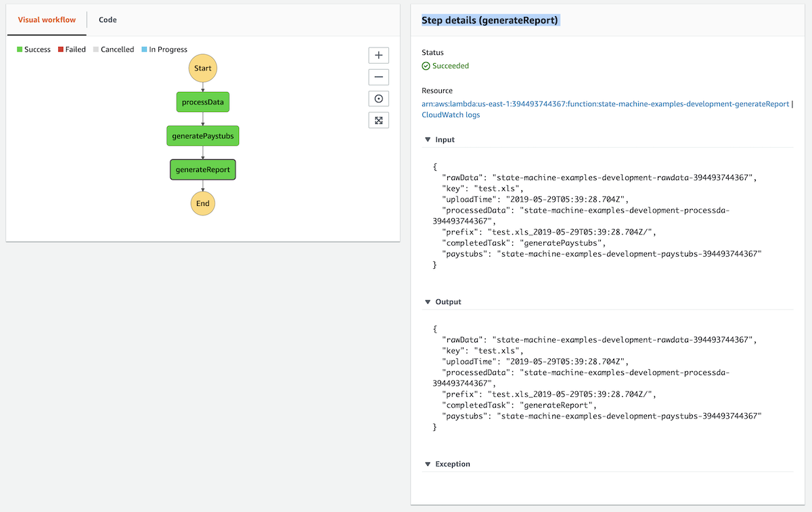Click the input "paystubs" value line

point(602,254)
